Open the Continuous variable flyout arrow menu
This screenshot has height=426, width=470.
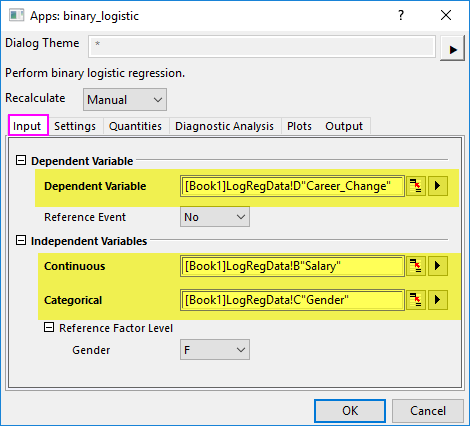pyautogui.click(x=438, y=266)
